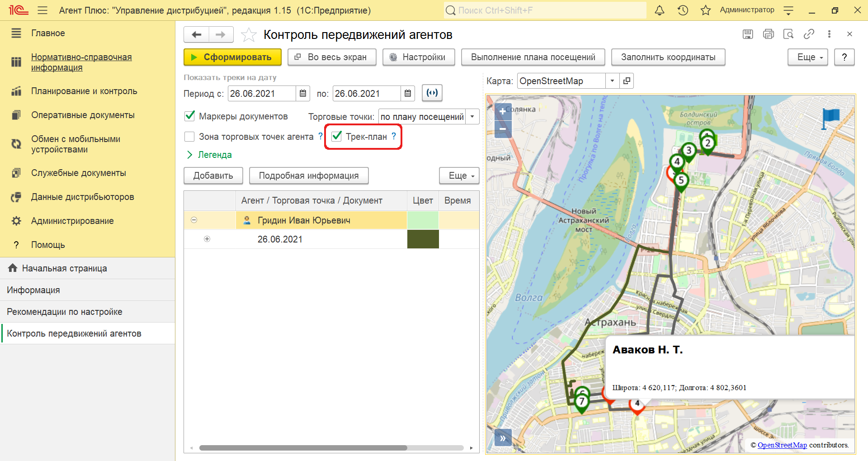Open title bar settings menu icon

[x=788, y=10]
